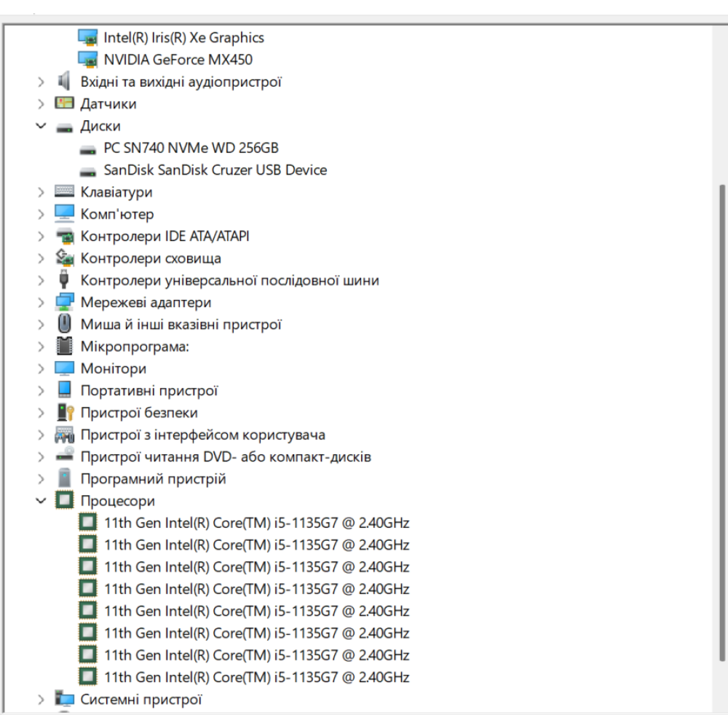
Task: Click the Intel Iris Xe Graphics adapter icon
Action: [88, 38]
